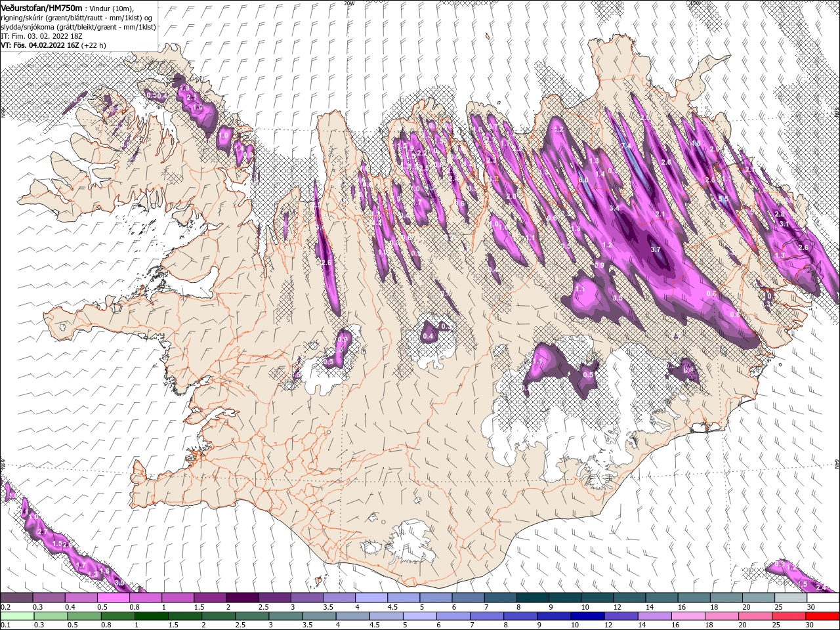Pick the bright pink snow swatch between 0.5 and 0.8
This screenshot has height=630, width=840.
point(114,597)
